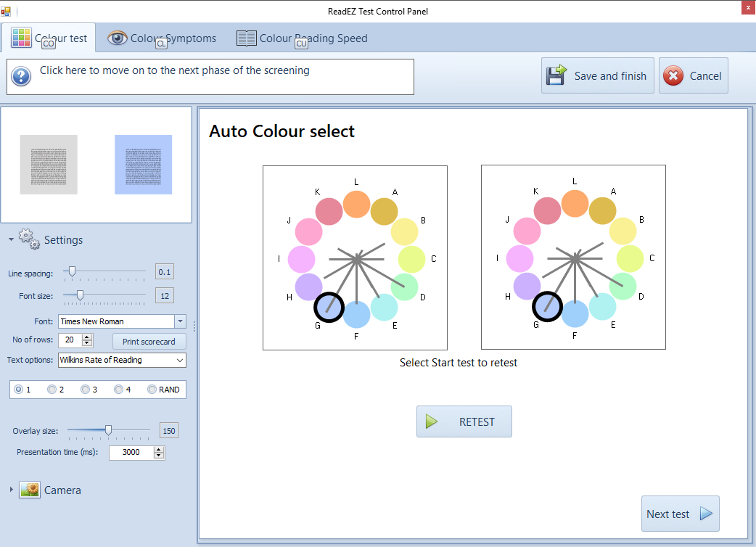
Task: Click the green play arrow on RETEST
Action: point(432,421)
